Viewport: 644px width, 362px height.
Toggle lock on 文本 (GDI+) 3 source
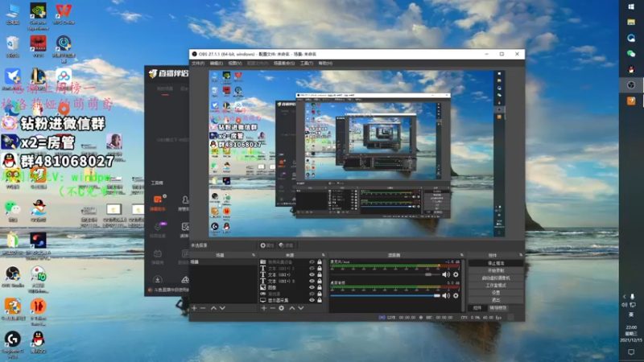(320, 281)
